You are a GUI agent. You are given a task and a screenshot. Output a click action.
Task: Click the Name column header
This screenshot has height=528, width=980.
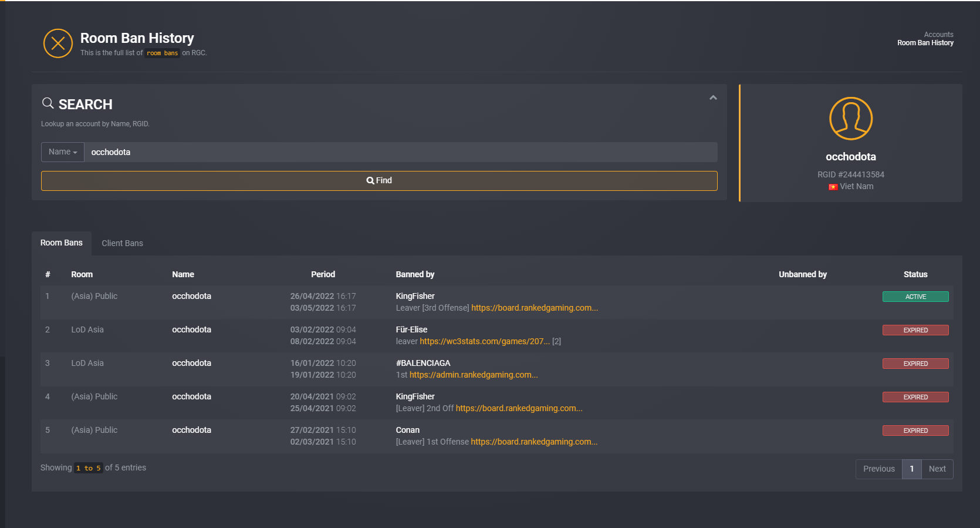(x=183, y=274)
